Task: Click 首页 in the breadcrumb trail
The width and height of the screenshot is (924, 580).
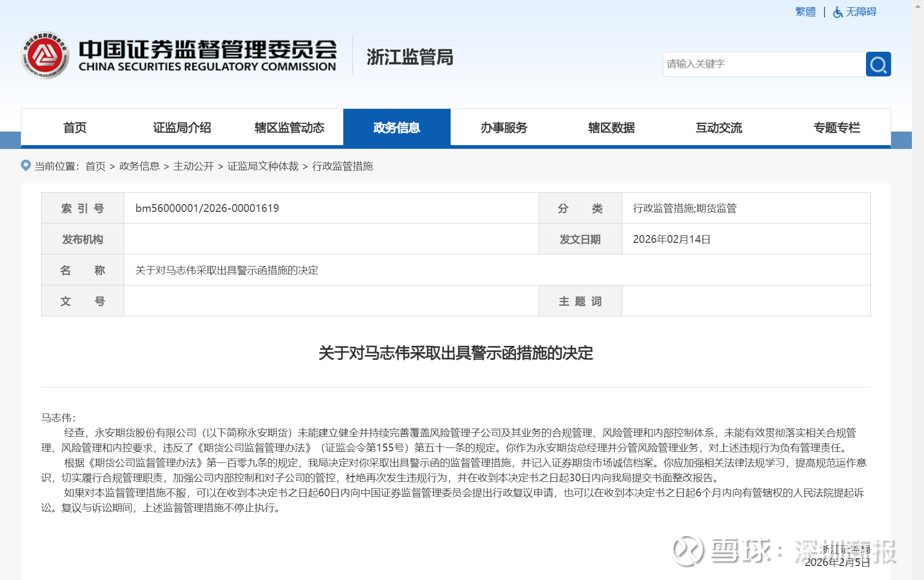Action: tap(95, 166)
